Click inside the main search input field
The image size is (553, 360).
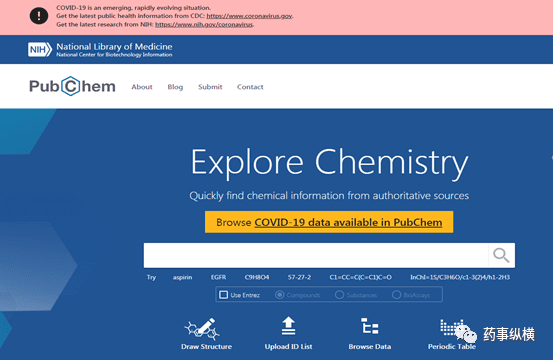tap(316, 255)
